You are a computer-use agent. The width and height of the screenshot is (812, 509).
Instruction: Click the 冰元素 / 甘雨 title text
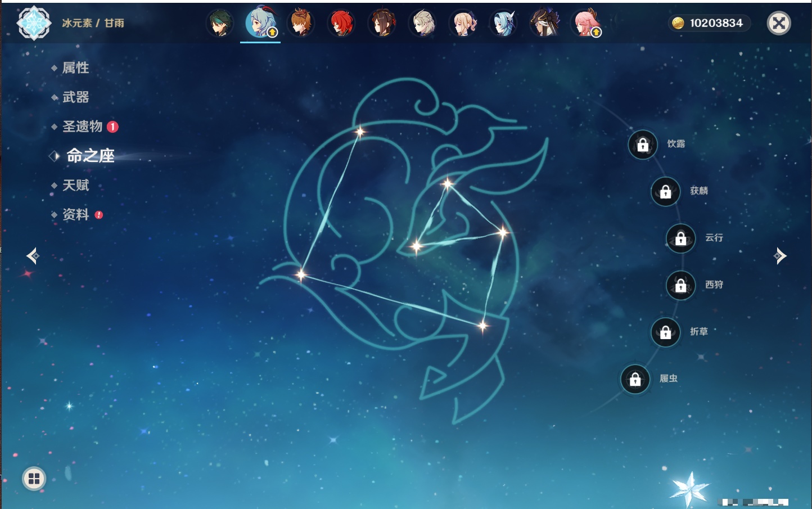93,23
